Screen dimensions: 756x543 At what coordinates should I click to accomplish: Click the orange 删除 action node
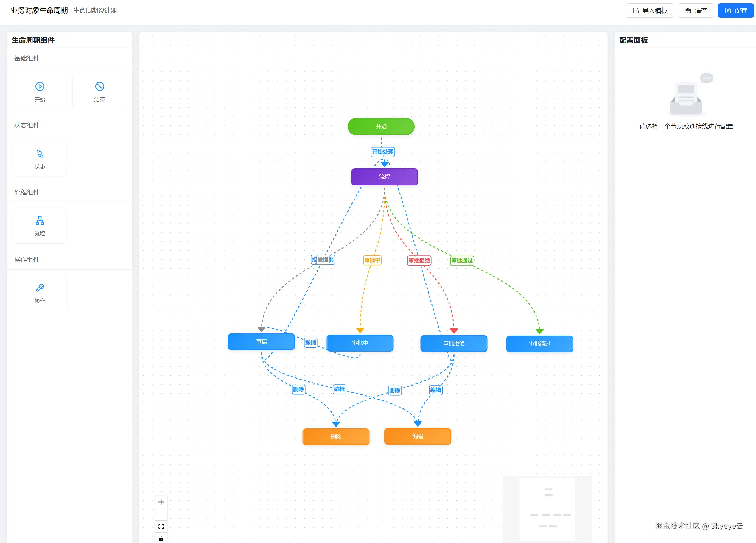[x=336, y=437]
